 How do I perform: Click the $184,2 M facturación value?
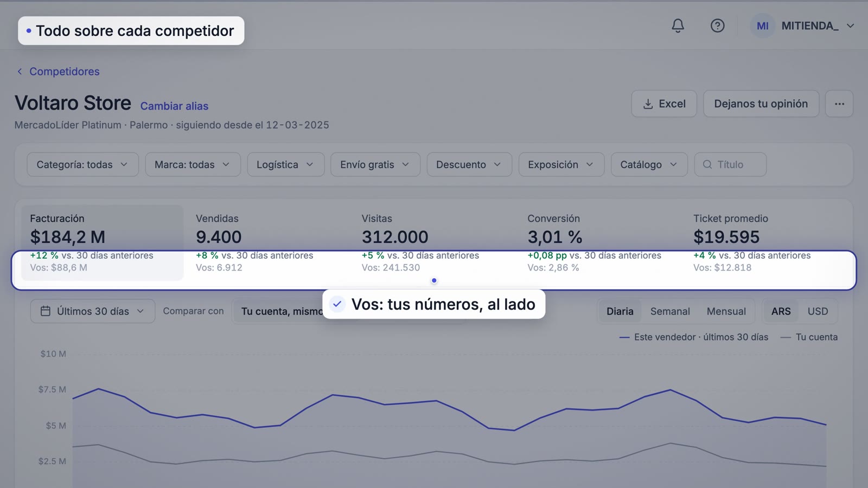pos(68,237)
